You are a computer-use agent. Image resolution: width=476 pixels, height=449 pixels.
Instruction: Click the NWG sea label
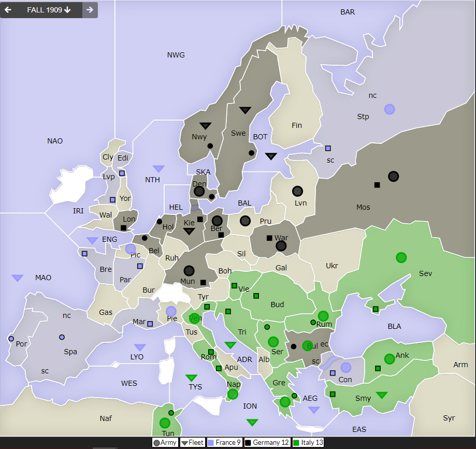[176, 55]
